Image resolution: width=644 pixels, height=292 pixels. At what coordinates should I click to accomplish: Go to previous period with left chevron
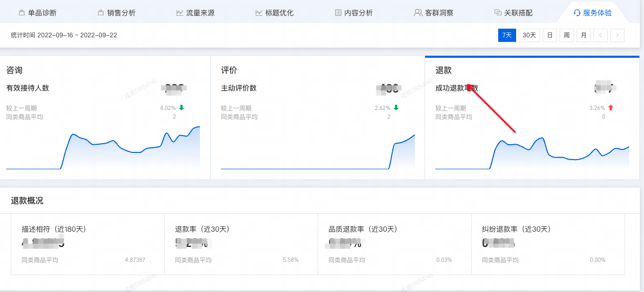click(601, 35)
